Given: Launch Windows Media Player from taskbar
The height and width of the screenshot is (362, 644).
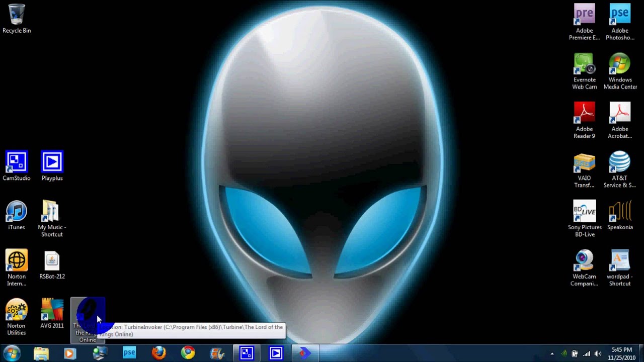Looking at the screenshot, I should 70,353.
